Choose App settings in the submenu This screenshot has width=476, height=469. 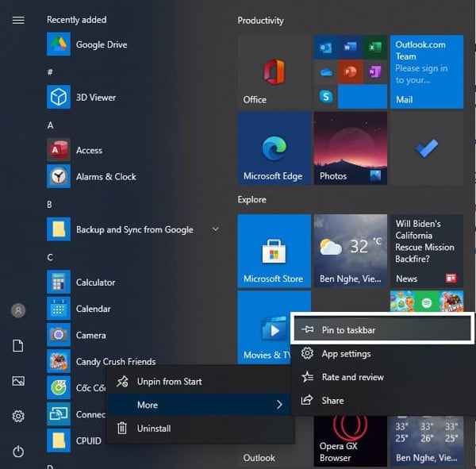click(x=382, y=354)
